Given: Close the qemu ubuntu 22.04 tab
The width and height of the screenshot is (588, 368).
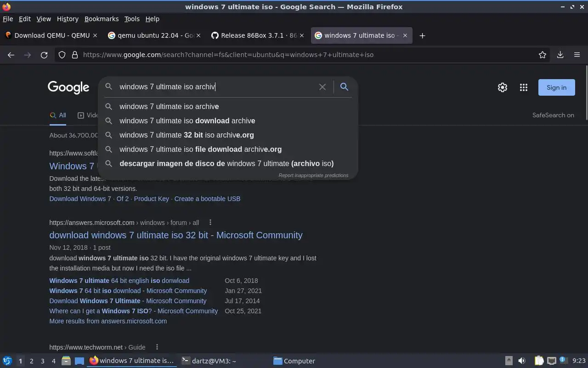Looking at the screenshot, I should (x=198, y=35).
